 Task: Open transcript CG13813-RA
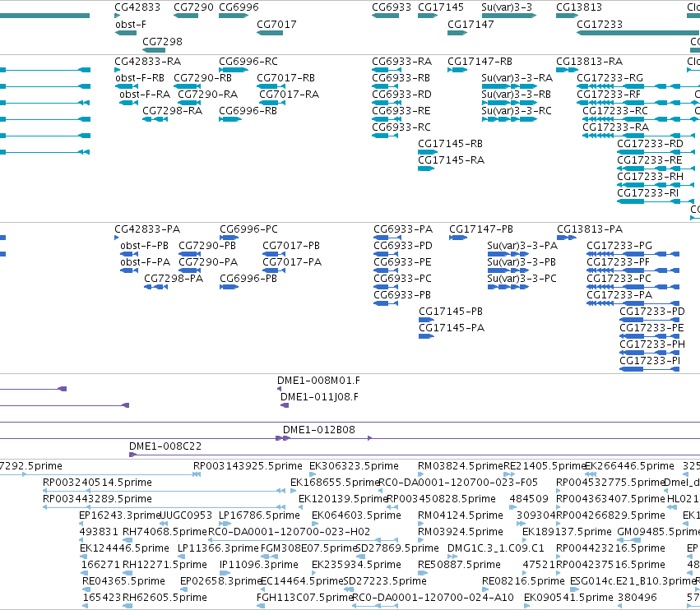pos(589,62)
